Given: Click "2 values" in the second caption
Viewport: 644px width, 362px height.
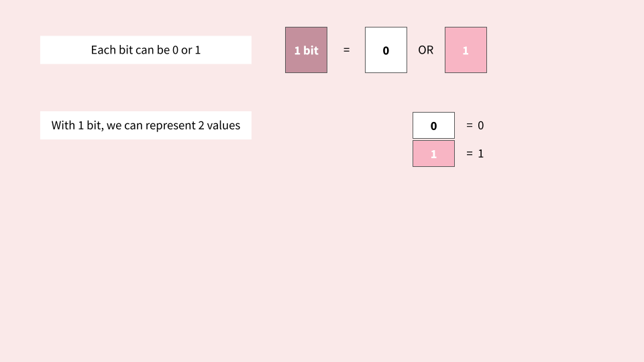Looking at the screenshot, I should pyautogui.click(x=219, y=125).
